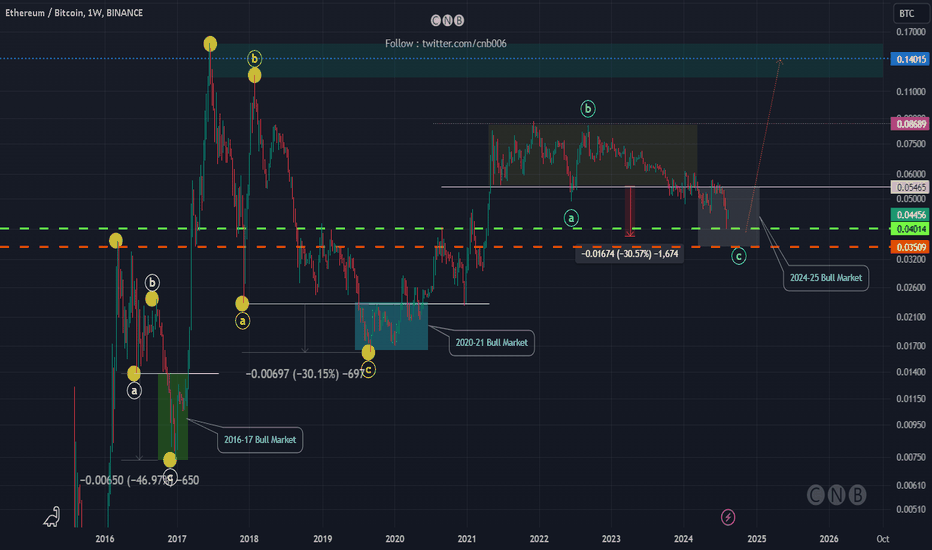
Task: Select the '2024-25 Bull Market' callout
Action: point(826,278)
